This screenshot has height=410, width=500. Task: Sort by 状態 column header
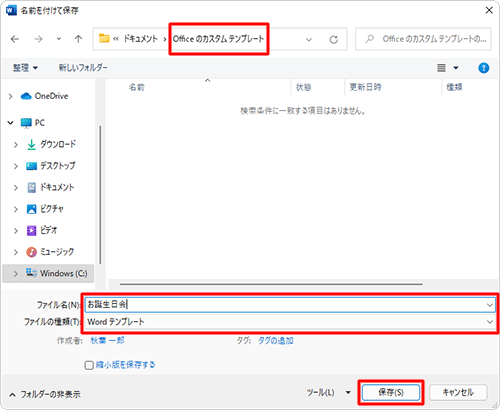[303, 87]
